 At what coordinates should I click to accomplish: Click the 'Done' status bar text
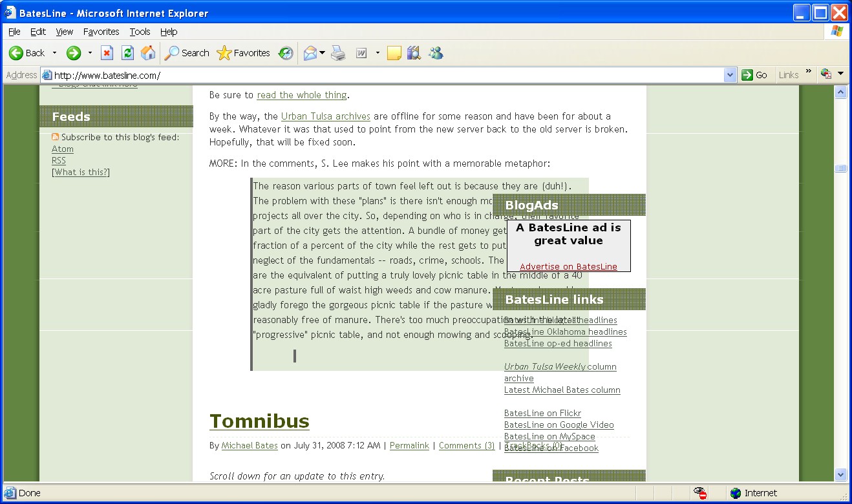coord(30,493)
